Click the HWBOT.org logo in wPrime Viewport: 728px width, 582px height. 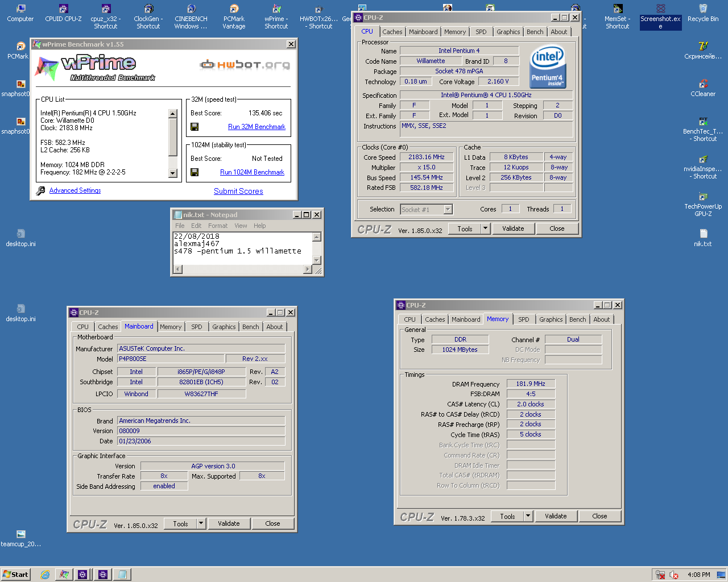245,64
